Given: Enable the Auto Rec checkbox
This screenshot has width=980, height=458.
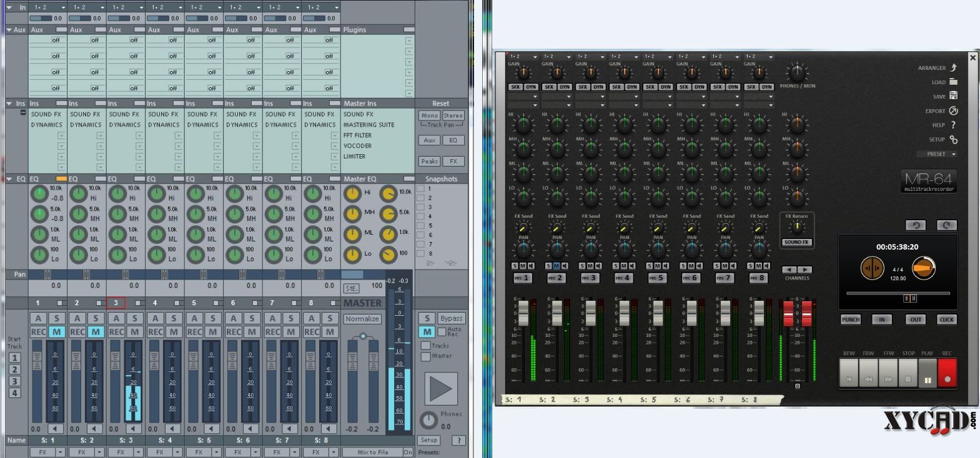Looking at the screenshot, I should (x=442, y=331).
